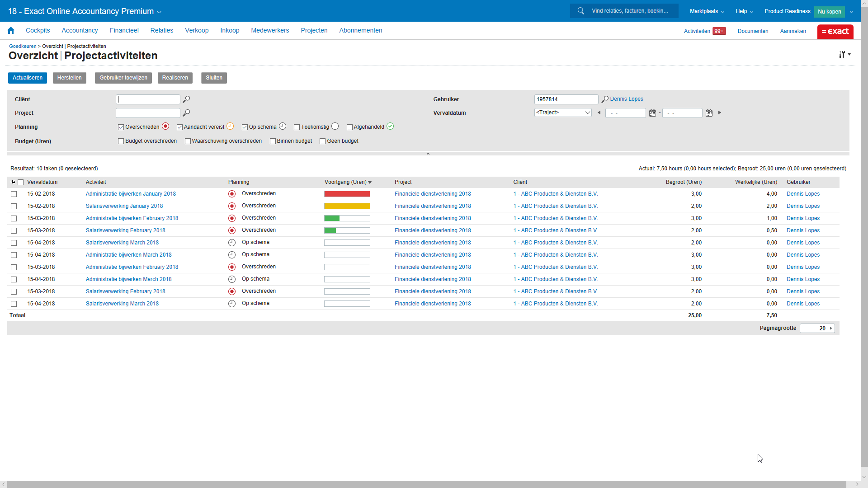Click the Project field magnifier lookup icon

point(186,113)
